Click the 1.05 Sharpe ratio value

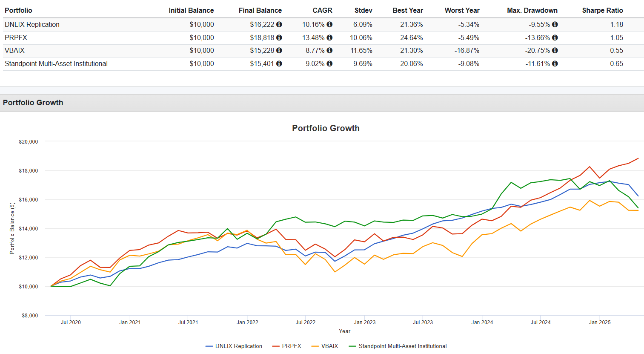click(x=616, y=38)
